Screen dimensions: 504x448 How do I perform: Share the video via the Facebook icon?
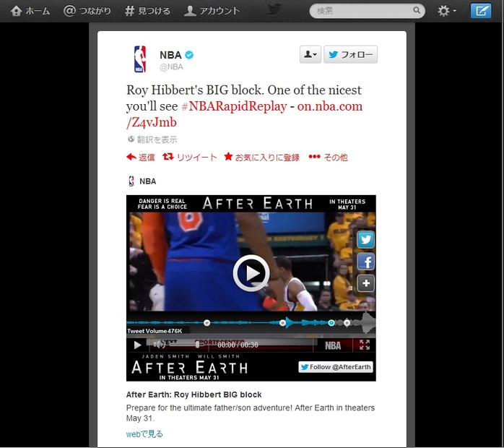tap(366, 262)
